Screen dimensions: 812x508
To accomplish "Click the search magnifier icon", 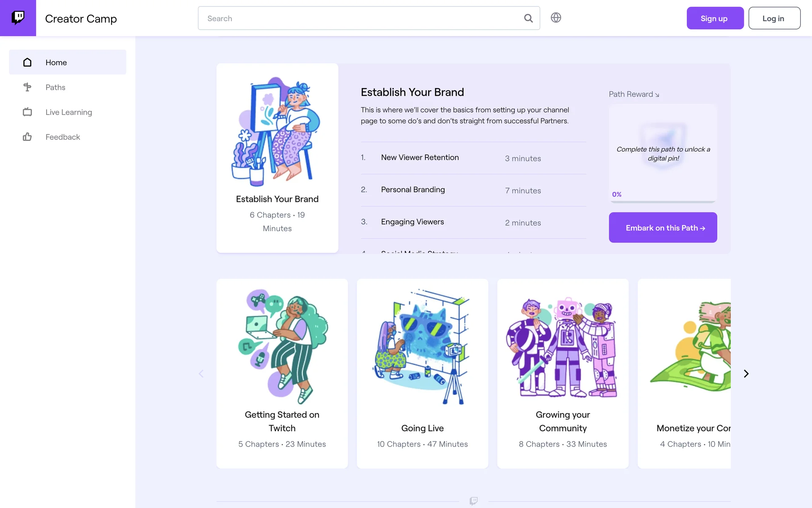I will [528, 18].
